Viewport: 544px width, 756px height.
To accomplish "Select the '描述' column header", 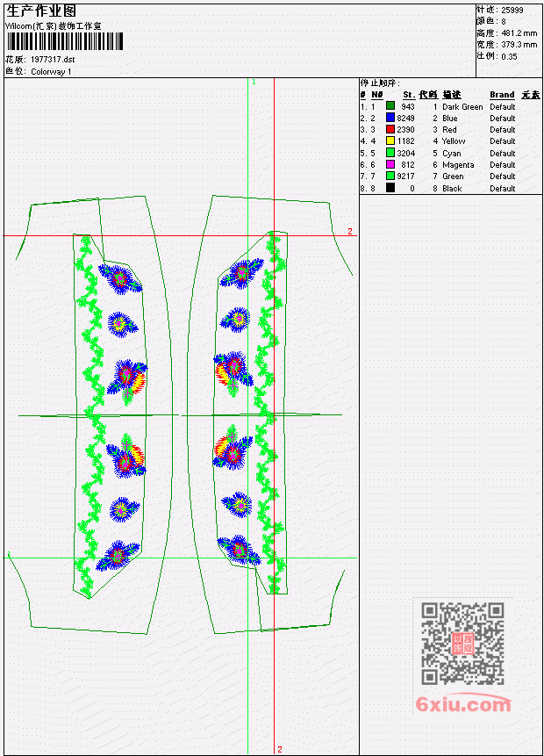I will click(452, 95).
